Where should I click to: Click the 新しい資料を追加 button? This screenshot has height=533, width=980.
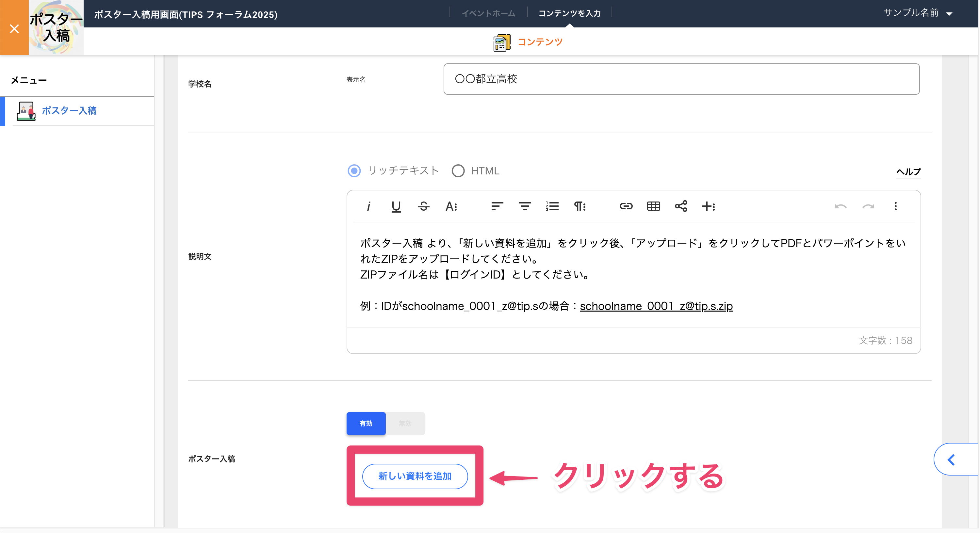click(x=415, y=476)
